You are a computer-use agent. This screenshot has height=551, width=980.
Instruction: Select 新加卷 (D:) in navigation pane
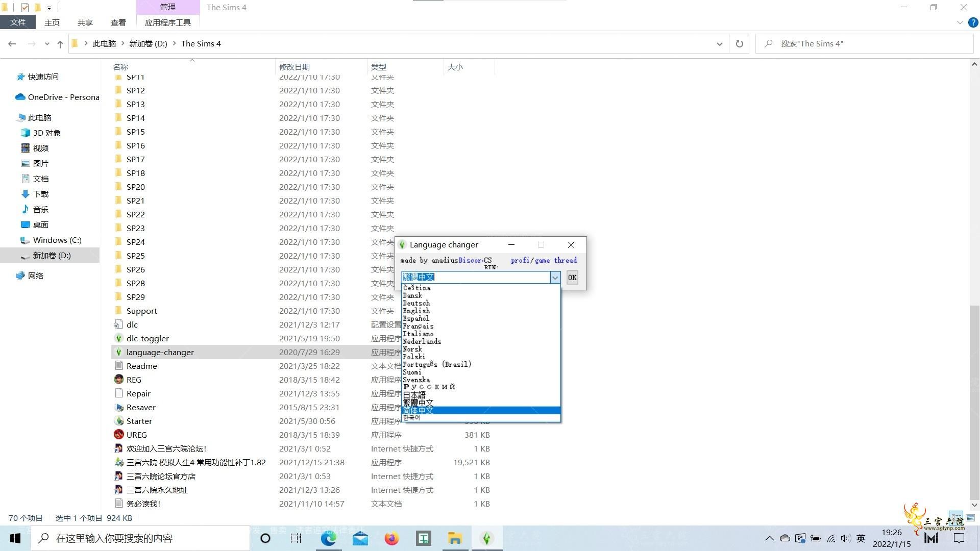tap(52, 255)
